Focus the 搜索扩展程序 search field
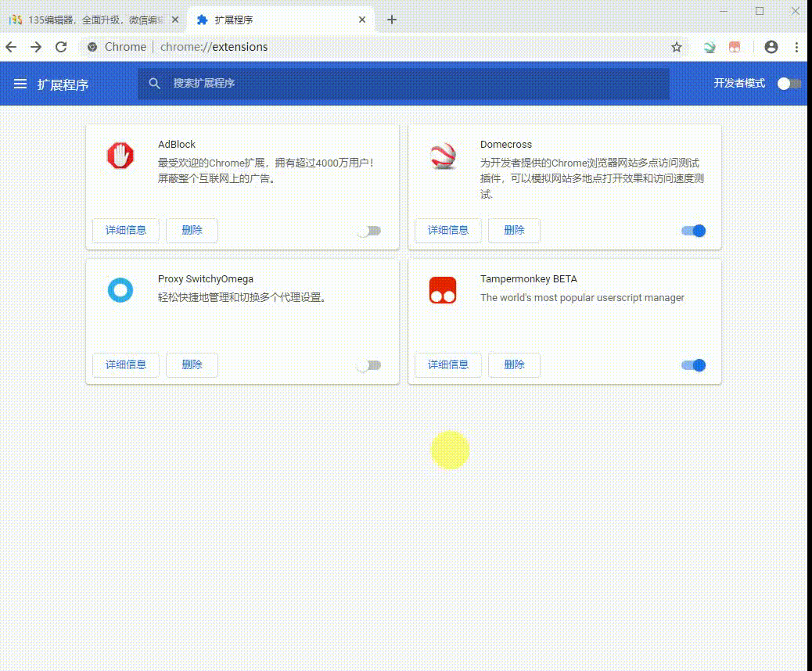Viewport: 812px width, 671px height. tap(404, 84)
